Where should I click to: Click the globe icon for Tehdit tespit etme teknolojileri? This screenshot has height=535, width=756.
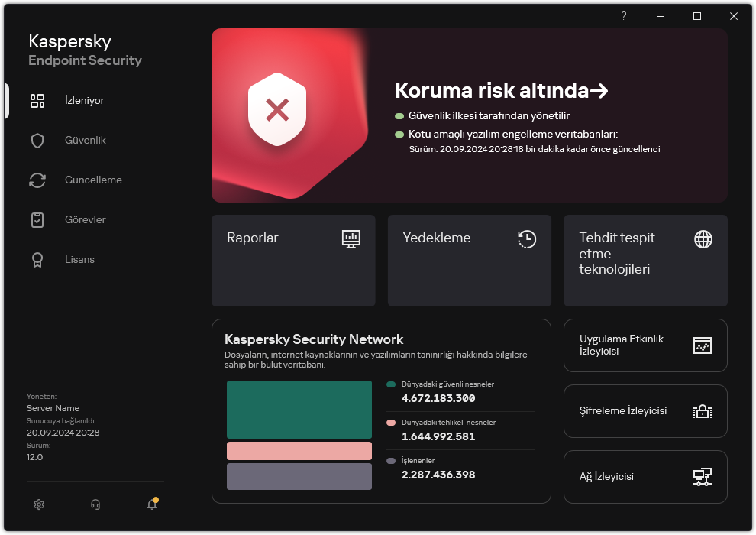(702, 239)
